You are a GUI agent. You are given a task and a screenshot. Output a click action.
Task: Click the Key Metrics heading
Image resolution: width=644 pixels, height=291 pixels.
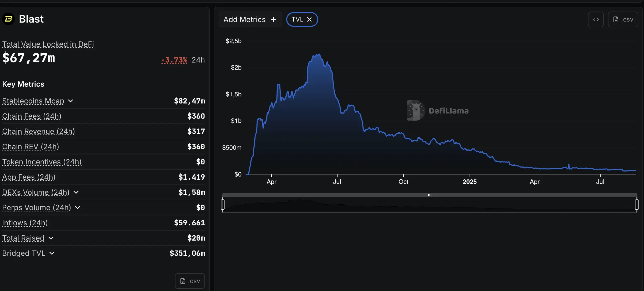coord(23,84)
